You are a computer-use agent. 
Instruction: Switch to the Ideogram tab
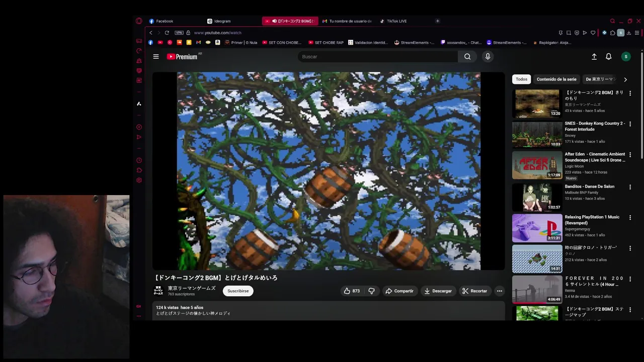(x=232, y=21)
